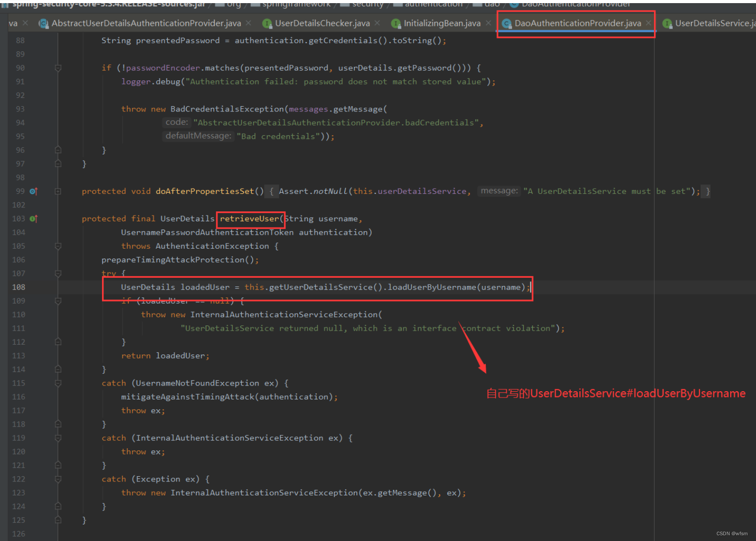Image resolution: width=756 pixels, height=541 pixels.
Task: Click mitigateAgainstTimingAttack on line 116
Action: click(x=188, y=397)
